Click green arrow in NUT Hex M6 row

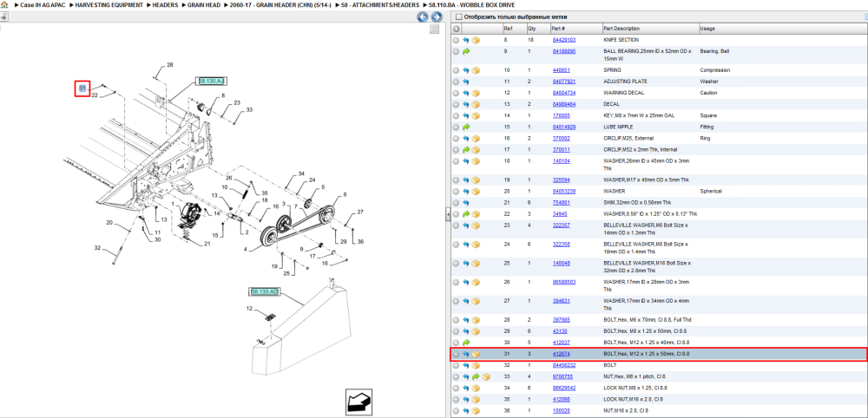click(x=476, y=377)
